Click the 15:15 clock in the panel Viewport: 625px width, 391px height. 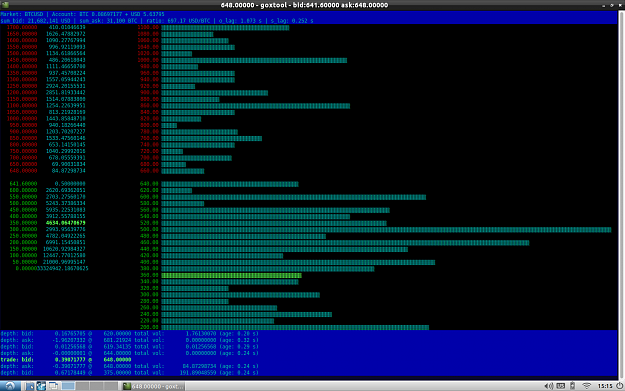605,386
